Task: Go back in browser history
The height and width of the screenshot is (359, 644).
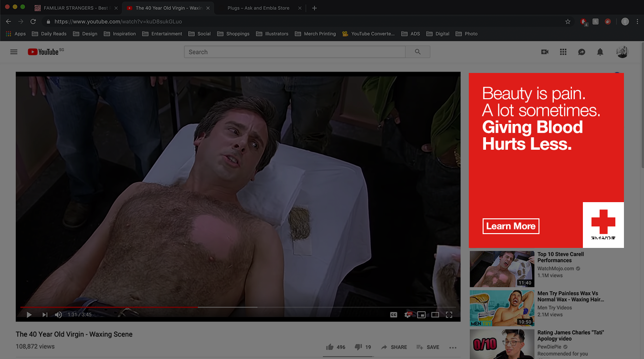Action: coord(8,21)
